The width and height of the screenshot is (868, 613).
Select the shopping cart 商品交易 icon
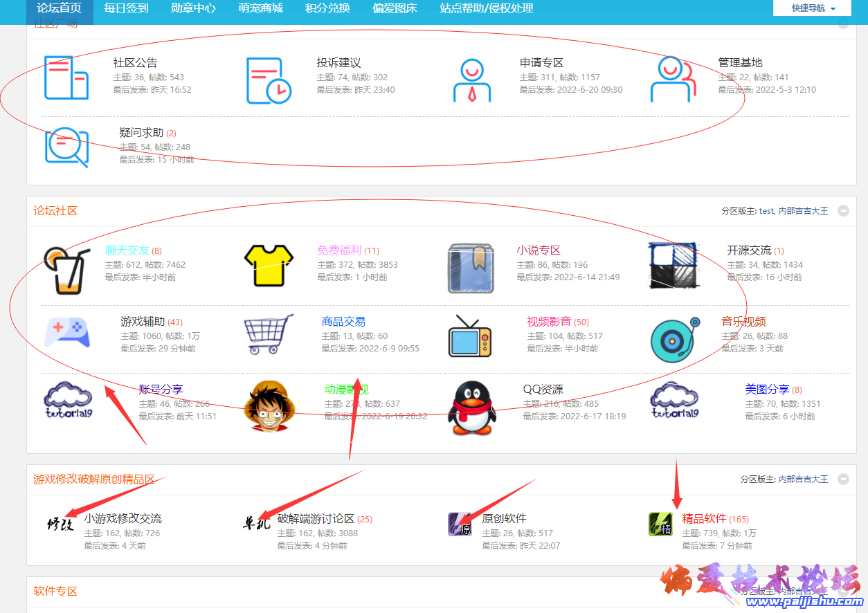269,335
